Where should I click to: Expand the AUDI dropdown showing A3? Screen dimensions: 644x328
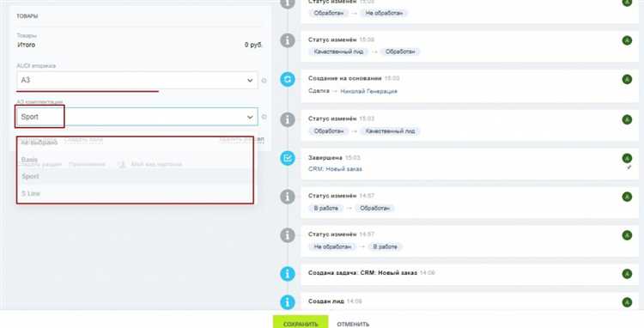[x=137, y=81]
